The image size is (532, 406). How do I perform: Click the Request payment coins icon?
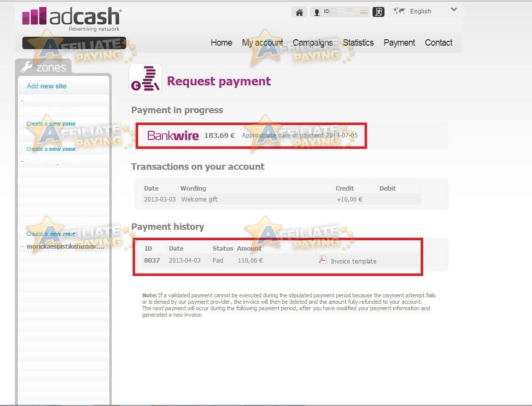pos(145,79)
